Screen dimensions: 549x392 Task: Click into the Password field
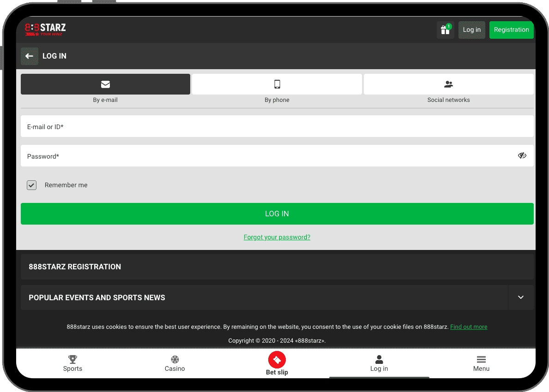[268, 156]
